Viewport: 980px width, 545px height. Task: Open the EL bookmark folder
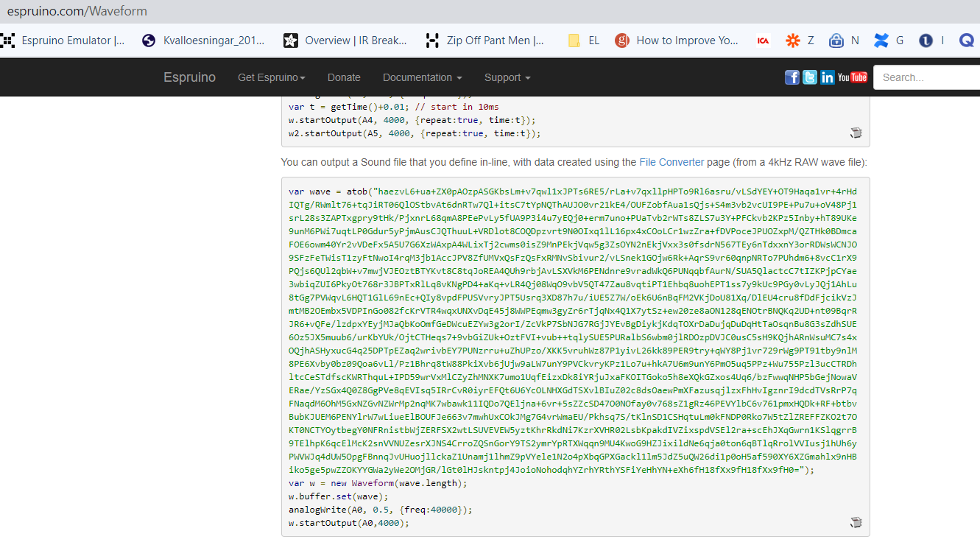click(584, 41)
